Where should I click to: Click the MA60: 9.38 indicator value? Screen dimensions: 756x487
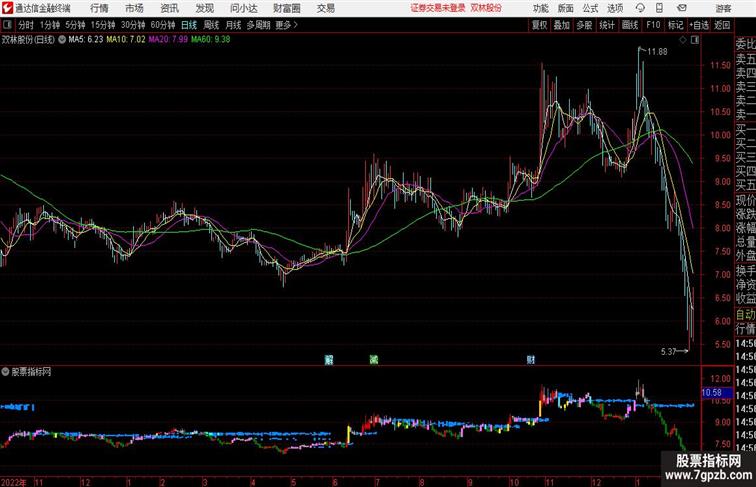[x=211, y=40]
